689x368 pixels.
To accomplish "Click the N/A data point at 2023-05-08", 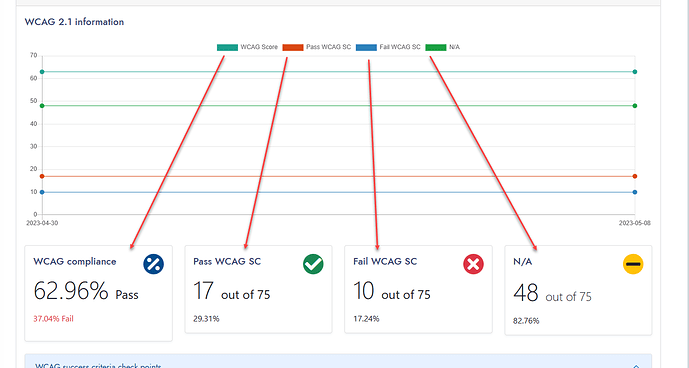I will coord(635,106).
